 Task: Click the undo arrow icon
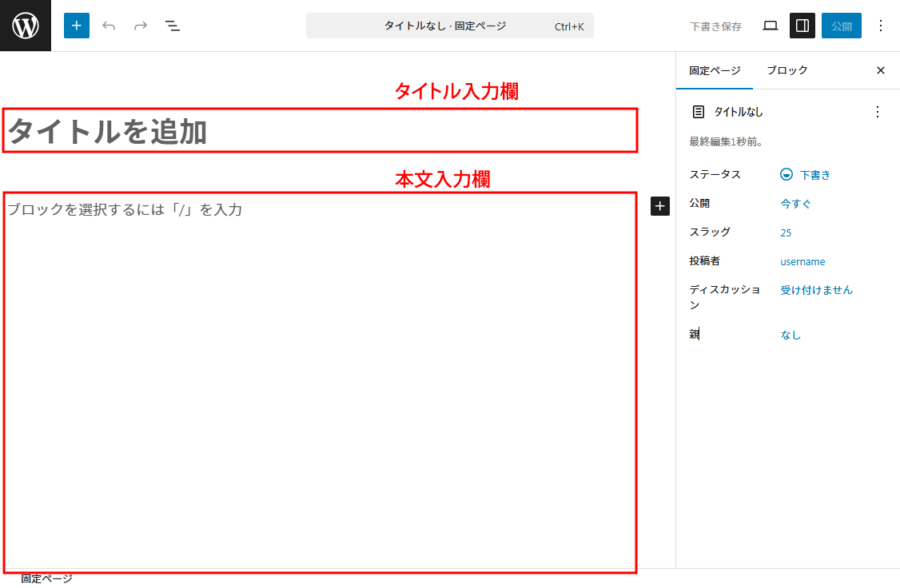coord(109,26)
